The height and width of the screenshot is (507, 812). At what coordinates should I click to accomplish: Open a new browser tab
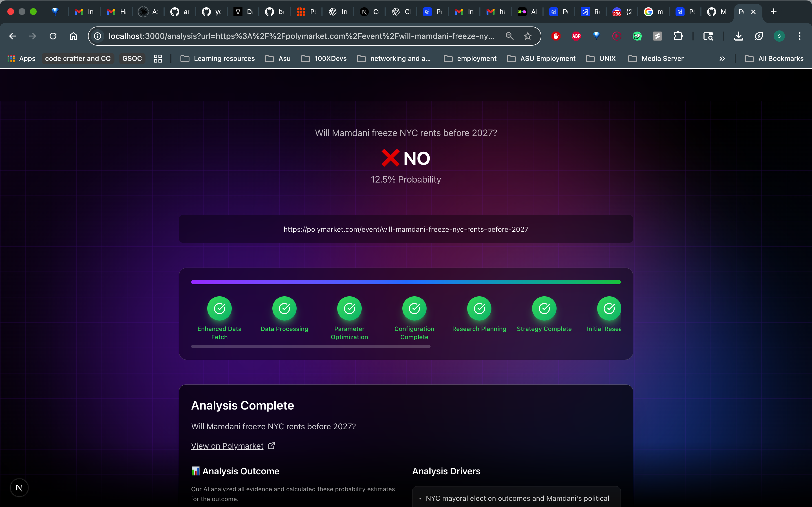[773, 12]
